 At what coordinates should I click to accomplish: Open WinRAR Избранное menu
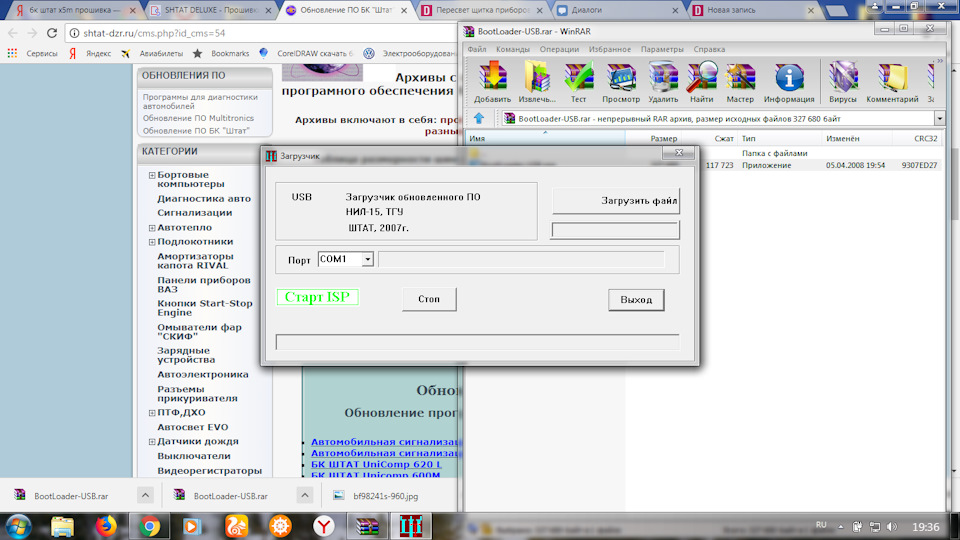[610, 49]
